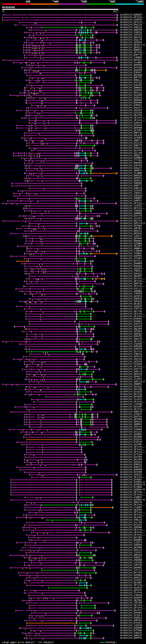This screenshot has width=146, height=644.
Task: Select the UniRef100_C4JT61 label
Action: point(131,522)
